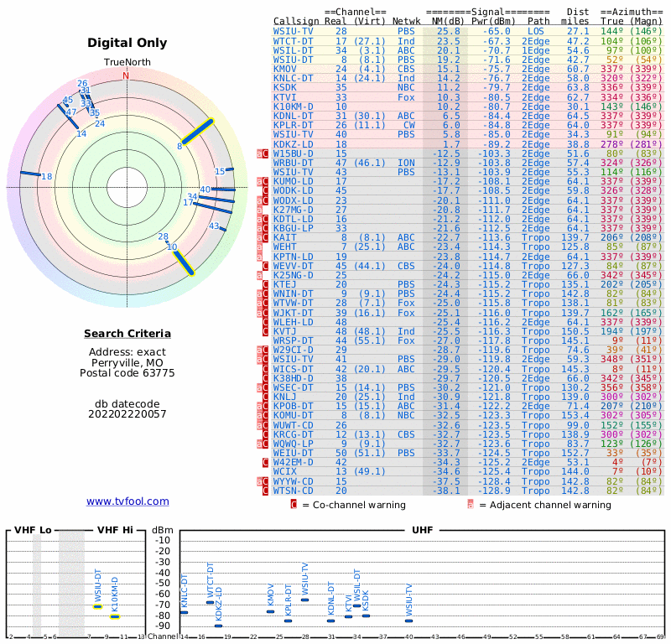Select the KDKZ-LD callsign in the station table
671x644 pixels.
[293, 144]
